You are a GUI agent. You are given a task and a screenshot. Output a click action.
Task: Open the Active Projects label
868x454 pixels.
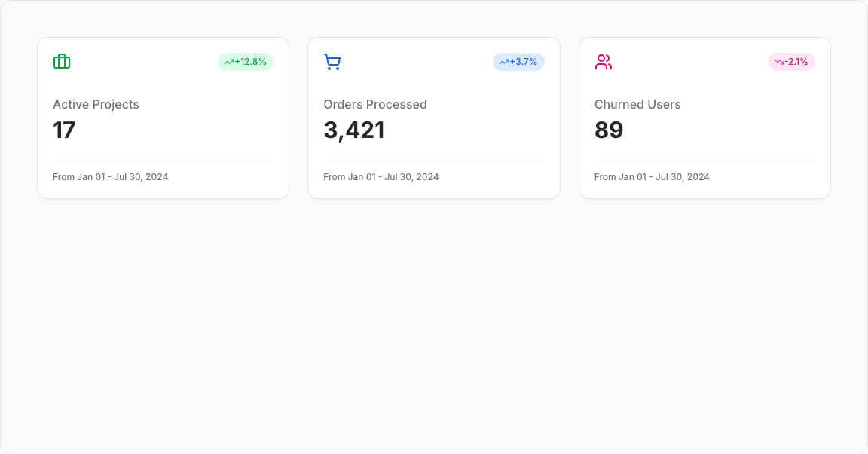[96, 105]
